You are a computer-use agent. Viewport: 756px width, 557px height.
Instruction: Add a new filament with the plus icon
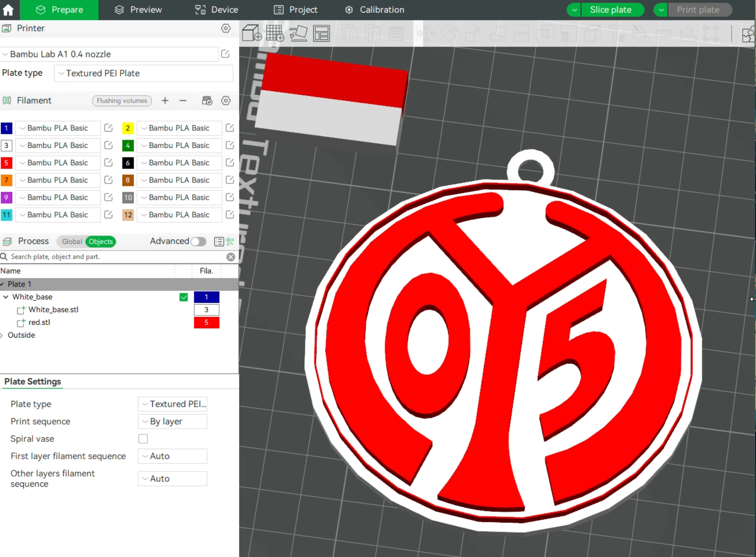click(x=165, y=100)
